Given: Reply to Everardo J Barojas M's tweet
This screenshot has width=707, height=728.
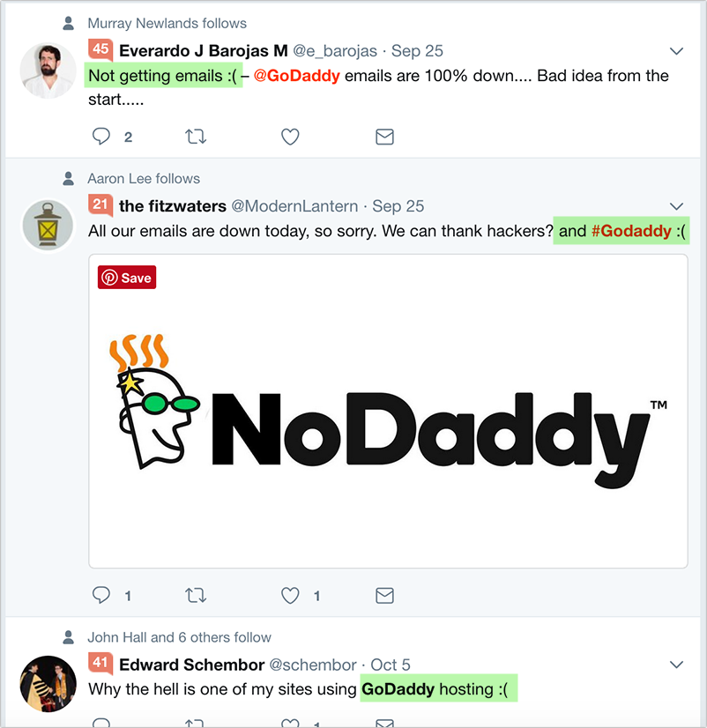Looking at the screenshot, I should [100, 137].
